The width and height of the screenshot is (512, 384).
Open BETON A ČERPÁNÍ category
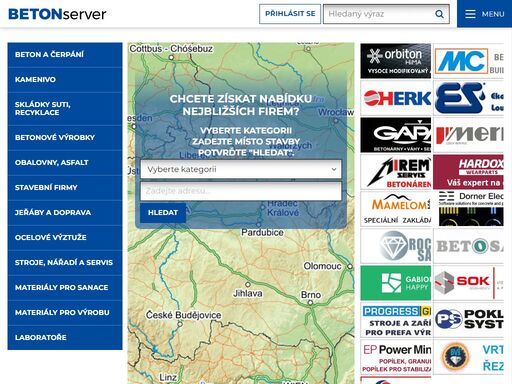click(65, 55)
